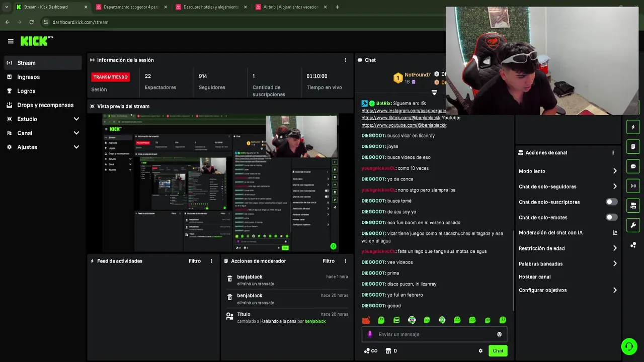Open Moderación del chat con IA external link icon
The width and height of the screenshot is (644, 362).
tap(615, 233)
